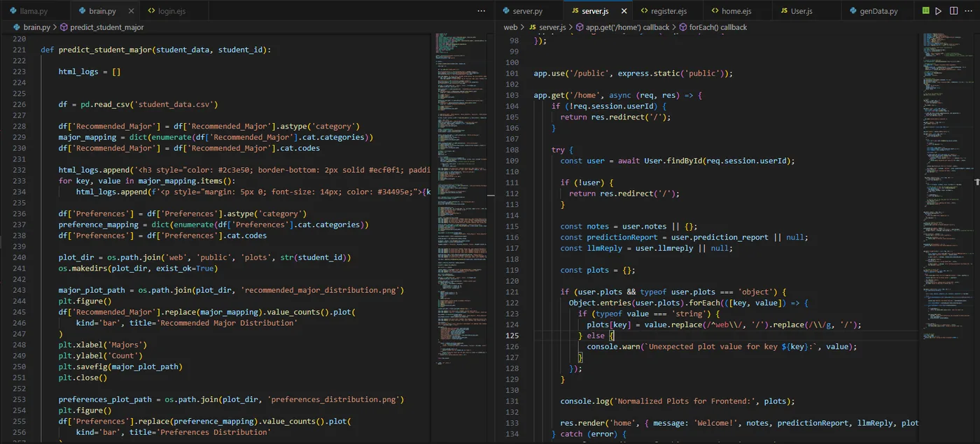This screenshot has width=980, height=444.
Task: Click 'plt.xlabel('Majors')' line
Action: point(103,345)
